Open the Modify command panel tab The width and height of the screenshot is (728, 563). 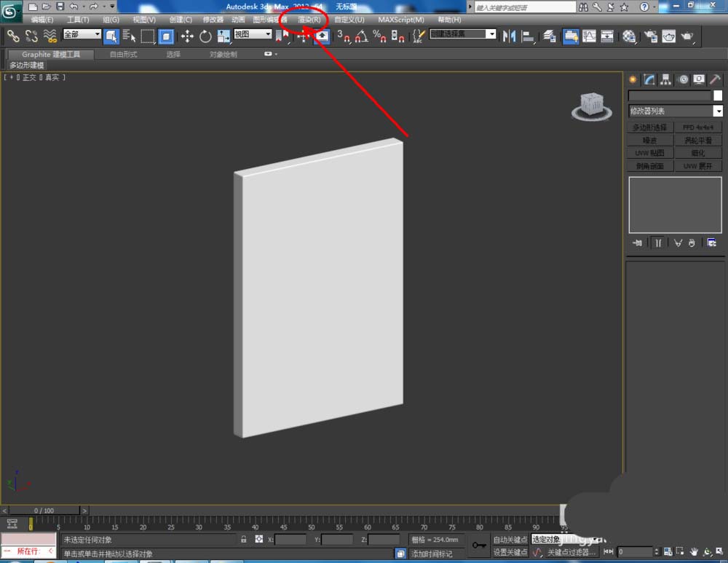tap(649, 79)
